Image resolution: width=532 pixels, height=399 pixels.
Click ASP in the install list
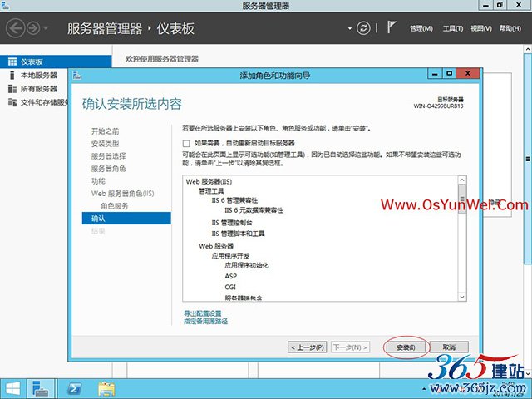click(x=231, y=276)
